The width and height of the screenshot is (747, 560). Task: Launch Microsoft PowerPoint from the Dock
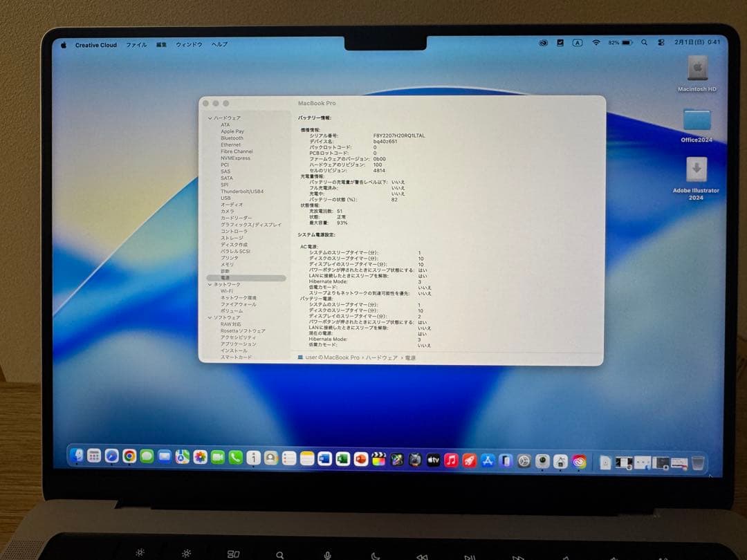[x=360, y=459]
